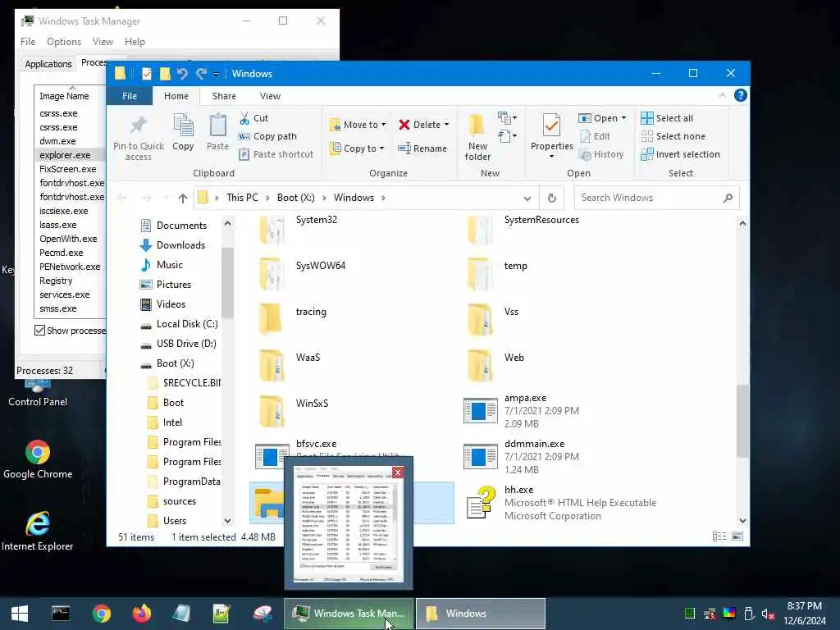Expand the address bar history dropdown
Image resolution: width=840 pixels, height=630 pixels.
click(527, 199)
